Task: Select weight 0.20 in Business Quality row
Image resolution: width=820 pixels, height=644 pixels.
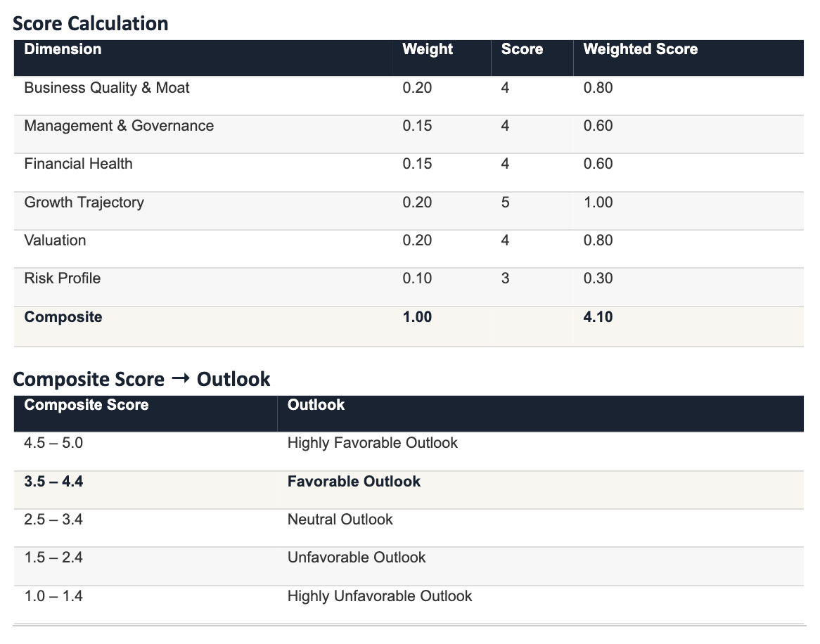Action: click(x=417, y=87)
